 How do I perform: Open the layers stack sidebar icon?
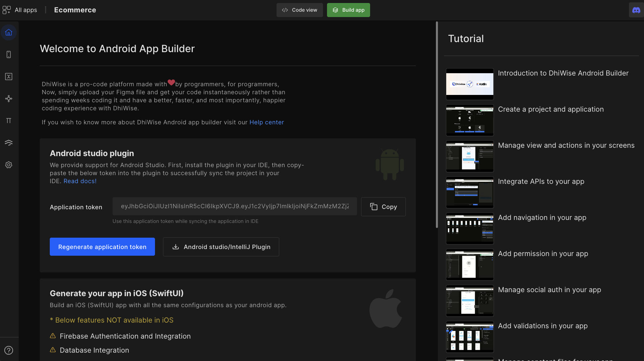point(9,143)
